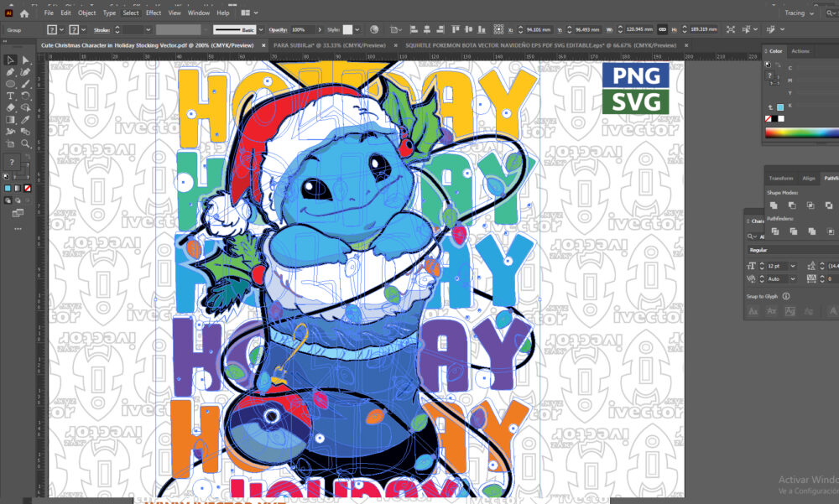
Task: Open font size 12 pt dropdown
Action: click(x=793, y=266)
